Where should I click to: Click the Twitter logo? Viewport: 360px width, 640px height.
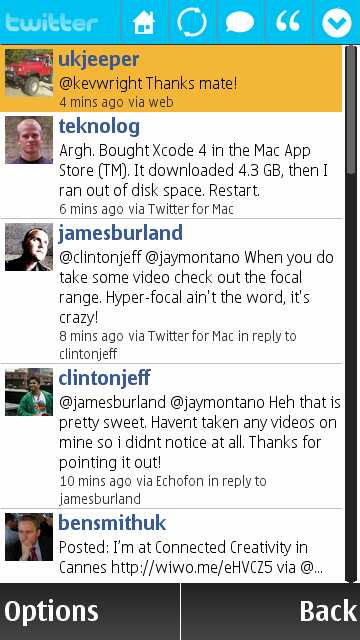(51, 23)
